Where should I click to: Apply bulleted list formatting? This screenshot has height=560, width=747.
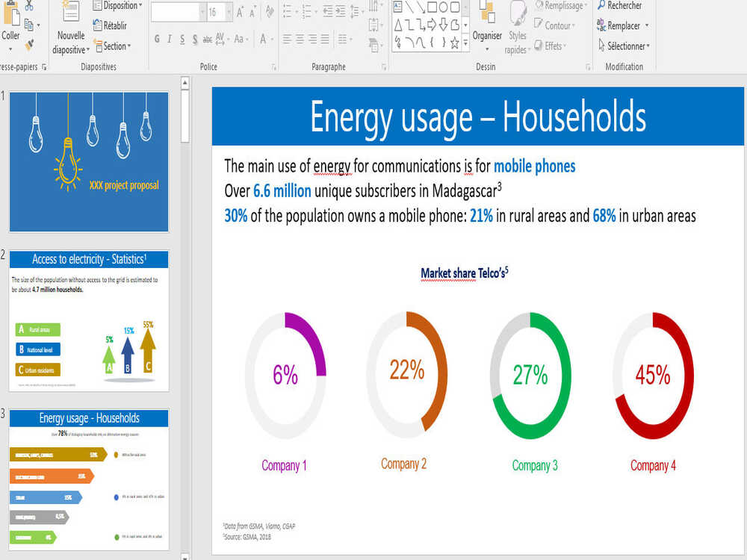(289, 11)
